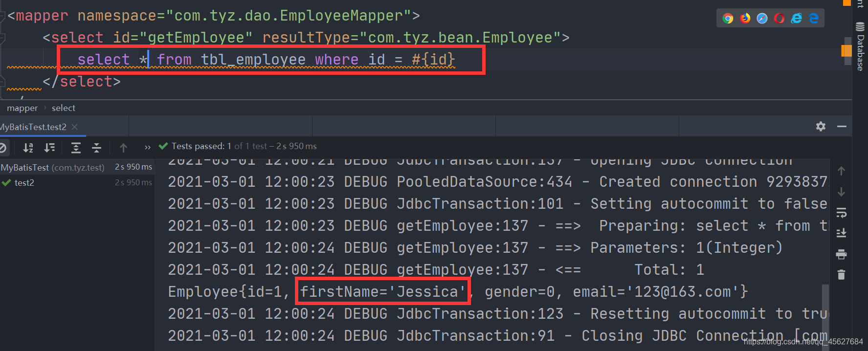Select the MyBatisTest.test2 run tab
Image resolution: width=868 pixels, height=351 pixels.
33,127
